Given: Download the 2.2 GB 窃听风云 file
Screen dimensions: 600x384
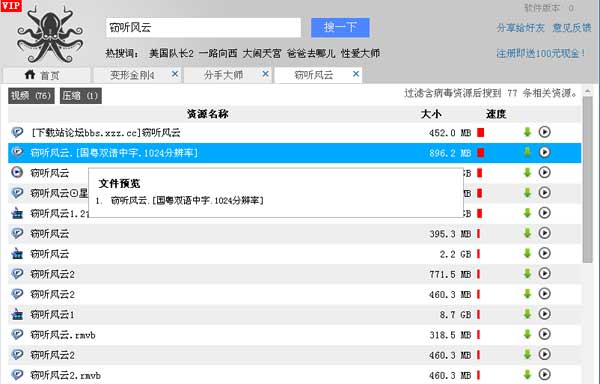Looking at the screenshot, I should [527, 253].
